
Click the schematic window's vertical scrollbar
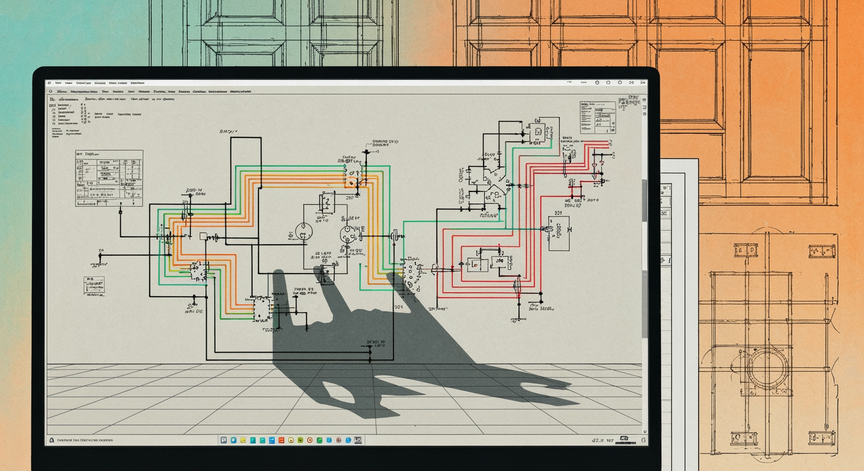pos(645,264)
